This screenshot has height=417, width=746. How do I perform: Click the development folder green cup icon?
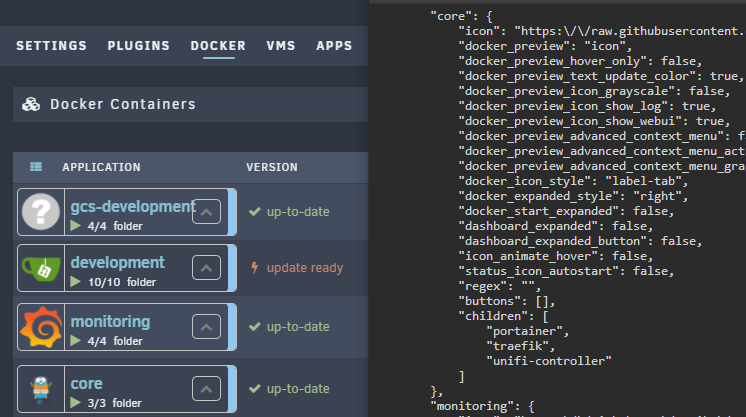[41, 268]
